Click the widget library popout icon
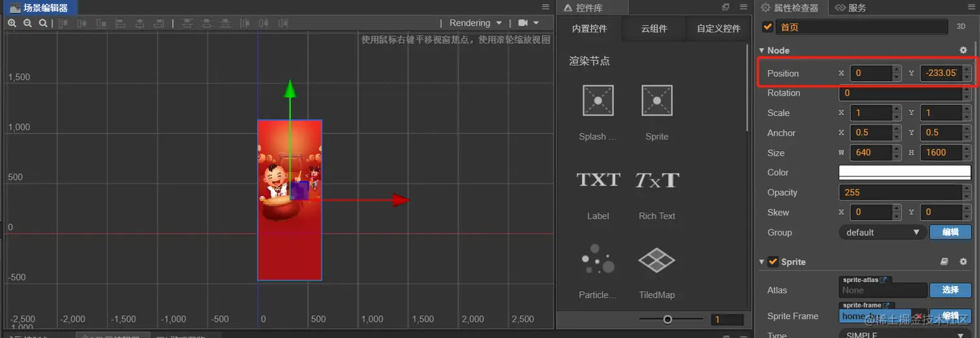980x338 pixels. click(x=726, y=7)
